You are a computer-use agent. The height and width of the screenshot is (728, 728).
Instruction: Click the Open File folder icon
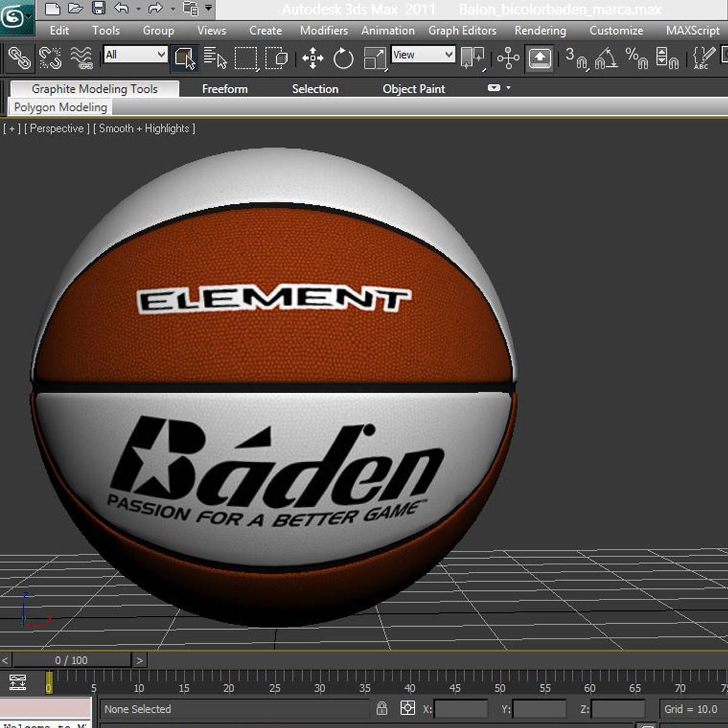click(76, 8)
